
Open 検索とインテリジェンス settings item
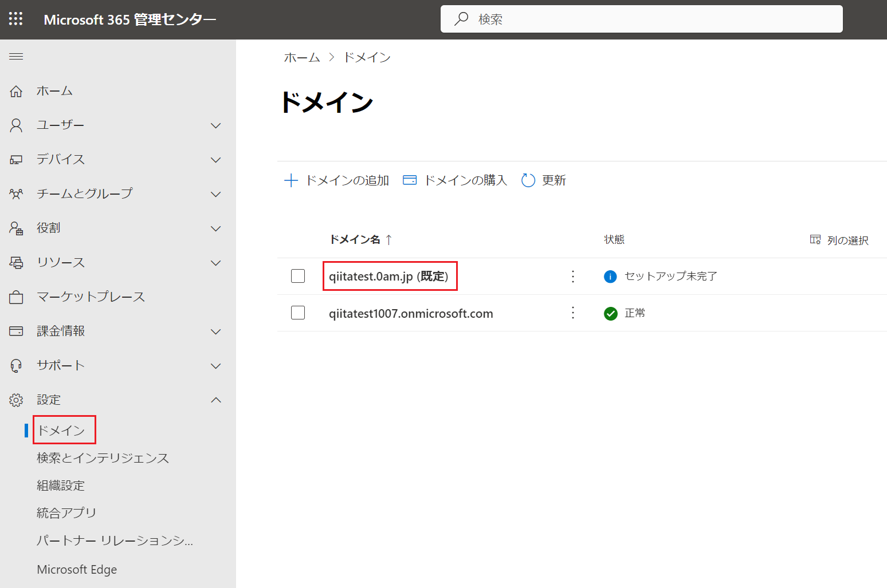pyautogui.click(x=103, y=458)
